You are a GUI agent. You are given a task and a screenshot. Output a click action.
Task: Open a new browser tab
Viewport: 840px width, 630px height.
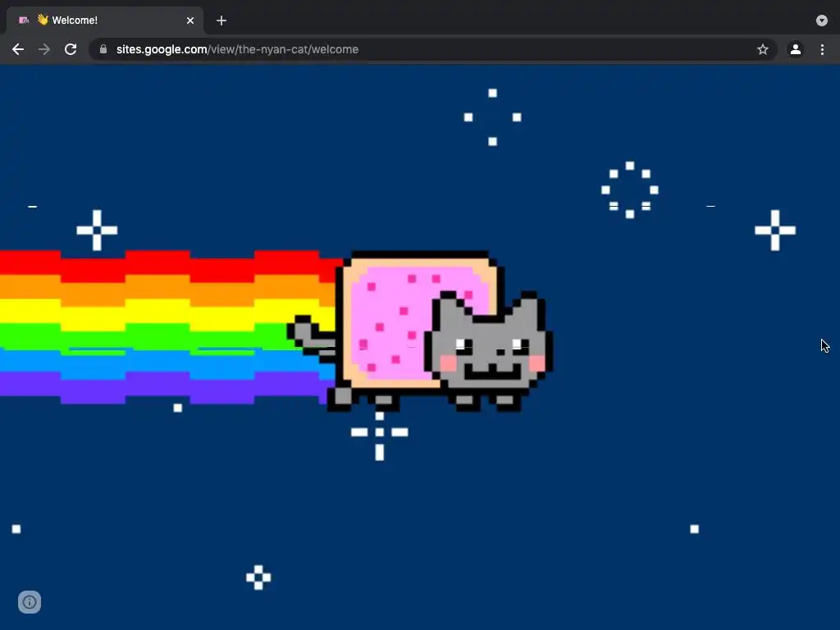[221, 21]
